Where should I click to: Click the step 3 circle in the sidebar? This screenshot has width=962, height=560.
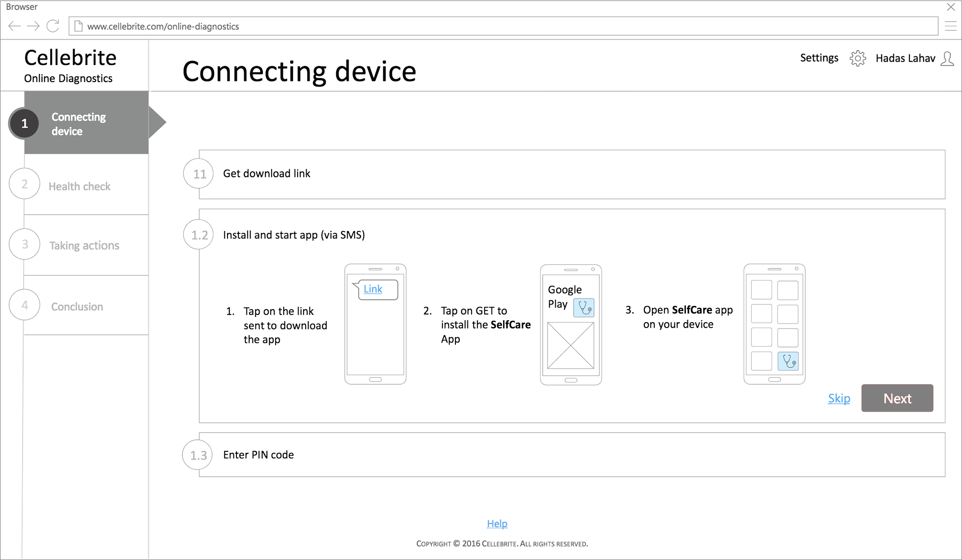(24, 244)
